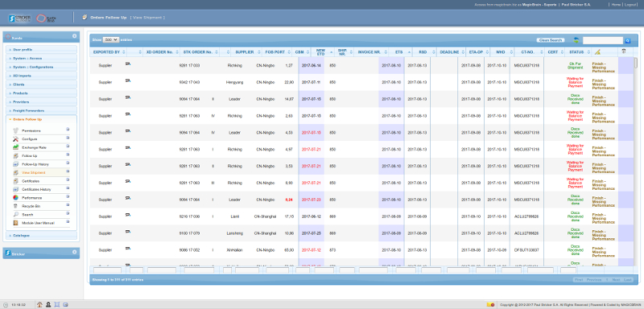Screen dimensions: 644x309
Task: Open the Performance pie chart icon
Action: [x=15, y=198]
